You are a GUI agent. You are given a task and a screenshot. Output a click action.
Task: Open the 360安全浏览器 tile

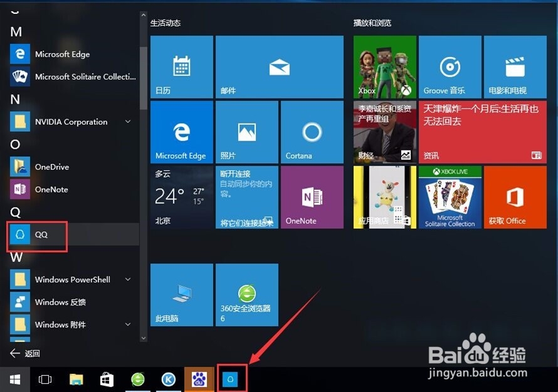coord(247,295)
